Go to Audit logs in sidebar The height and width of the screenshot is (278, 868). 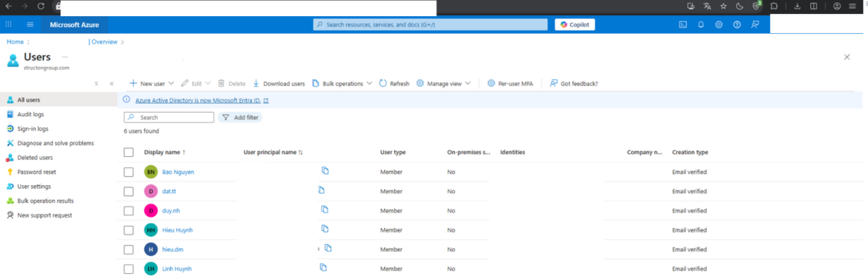(x=30, y=114)
